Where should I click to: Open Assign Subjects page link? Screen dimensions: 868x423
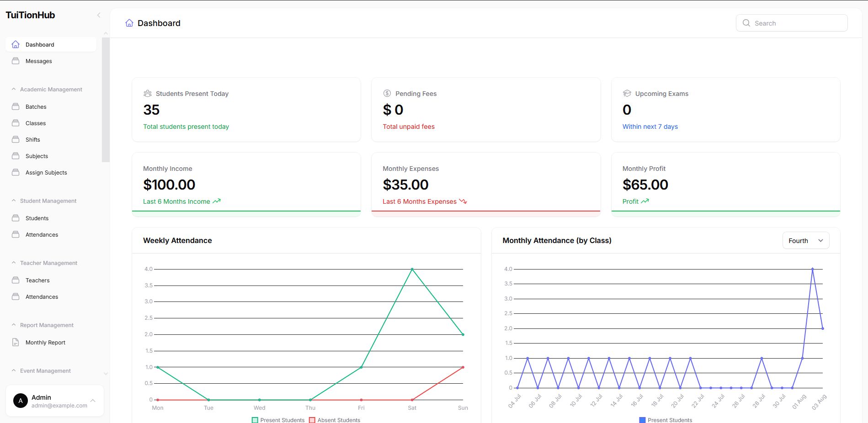tap(46, 172)
